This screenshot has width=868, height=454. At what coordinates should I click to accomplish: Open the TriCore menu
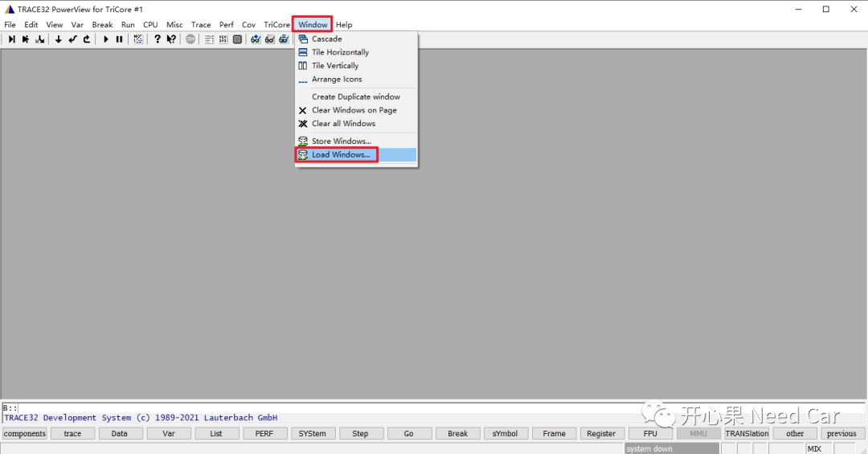[x=276, y=25]
